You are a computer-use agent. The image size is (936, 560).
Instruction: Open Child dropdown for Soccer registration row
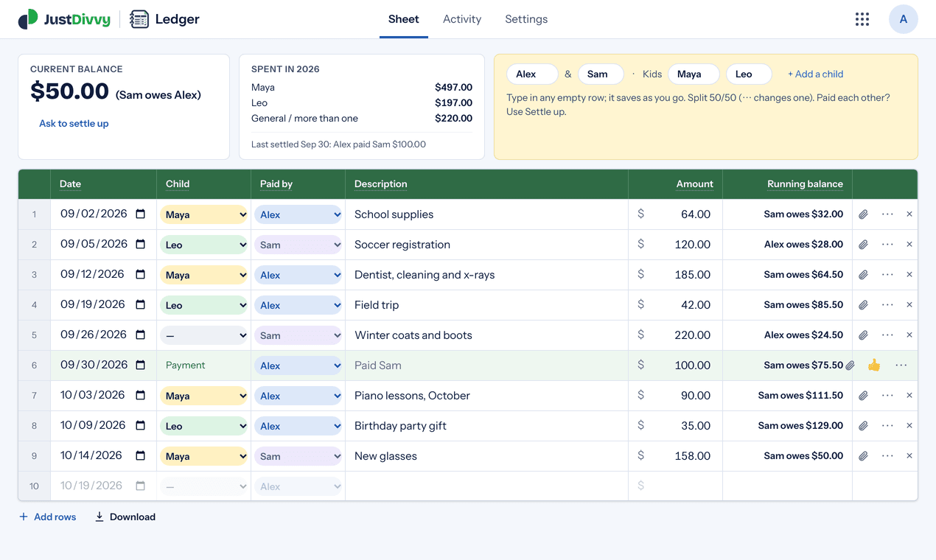[204, 245]
